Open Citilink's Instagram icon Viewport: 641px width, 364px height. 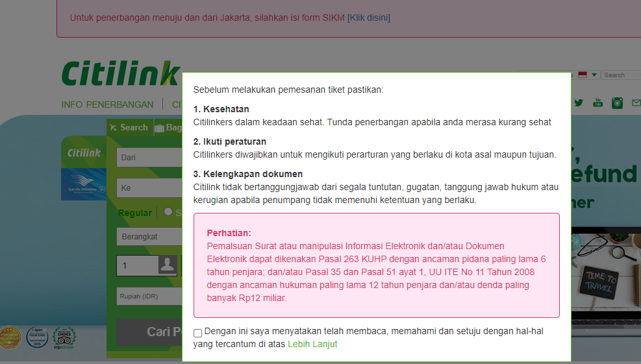click(x=617, y=103)
